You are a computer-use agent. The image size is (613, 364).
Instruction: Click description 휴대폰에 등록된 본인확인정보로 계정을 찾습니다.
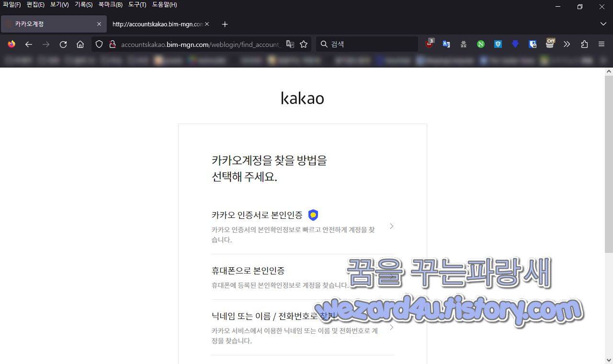280,285
